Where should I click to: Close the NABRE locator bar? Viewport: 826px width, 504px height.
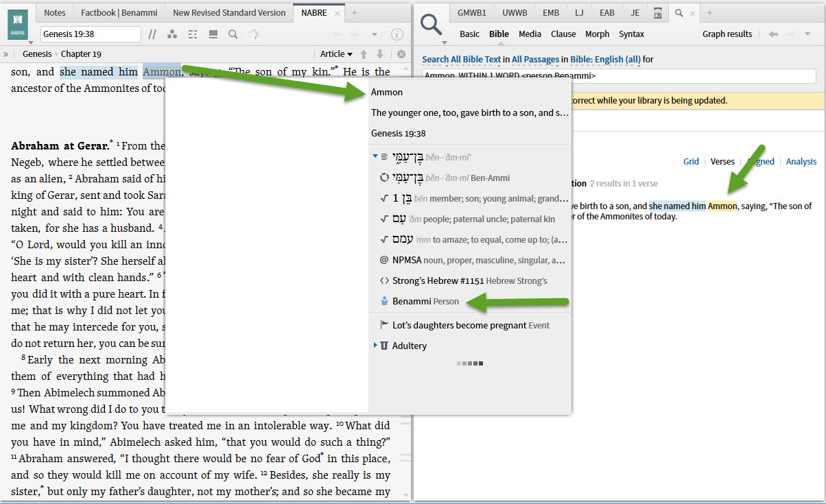tap(401, 54)
